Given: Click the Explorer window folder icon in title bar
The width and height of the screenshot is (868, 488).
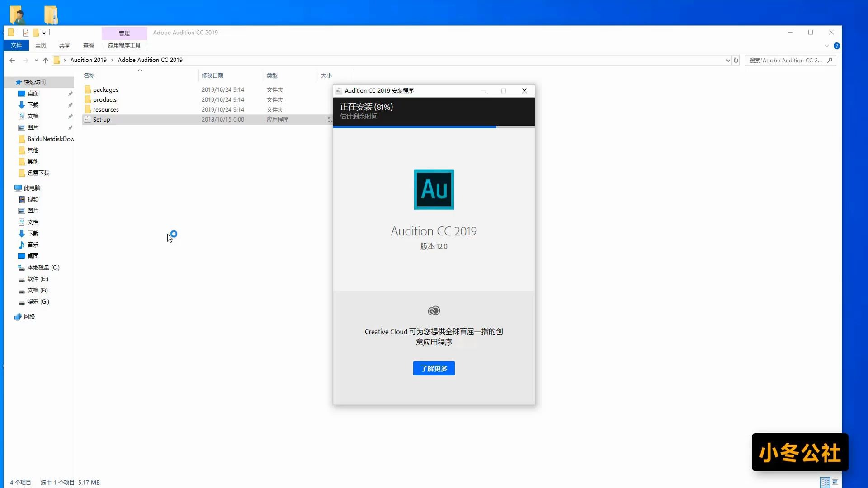Looking at the screenshot, I should 11,33.
